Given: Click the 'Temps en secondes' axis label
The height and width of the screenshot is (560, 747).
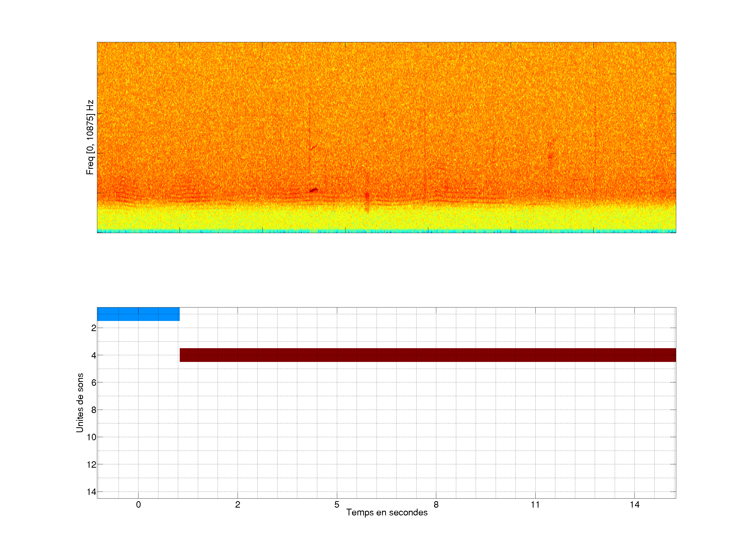Looking at the screenshot, I should 387,512.
